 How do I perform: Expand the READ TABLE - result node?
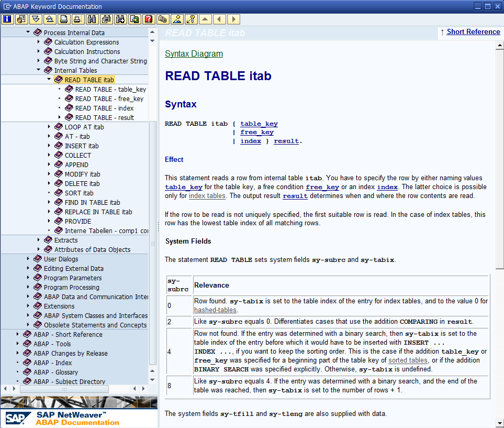click(59, 117)
